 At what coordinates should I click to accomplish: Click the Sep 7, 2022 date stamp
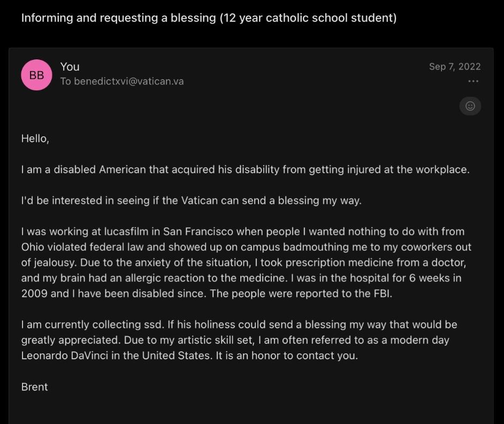(x=455, y=66)
